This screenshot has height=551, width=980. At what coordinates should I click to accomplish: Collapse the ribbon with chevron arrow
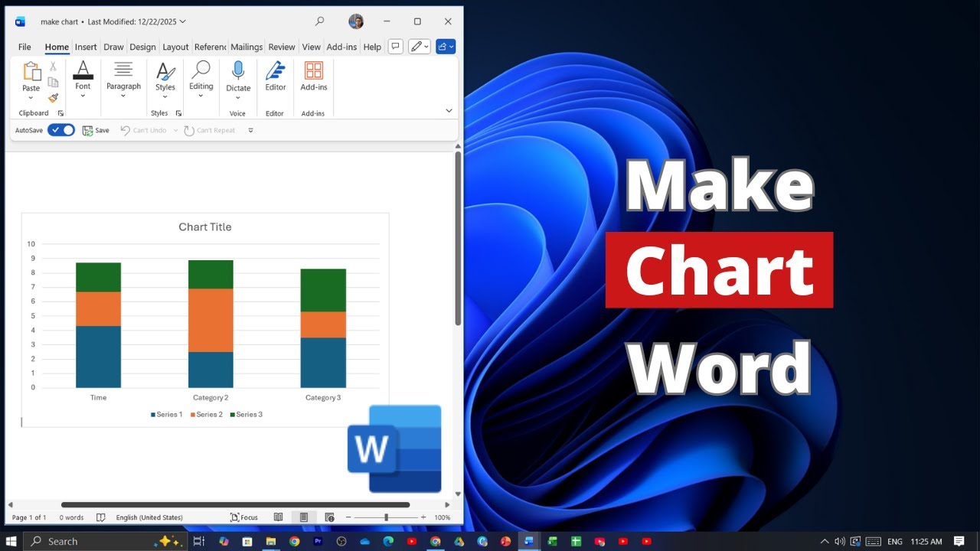[x=449, y=111]
